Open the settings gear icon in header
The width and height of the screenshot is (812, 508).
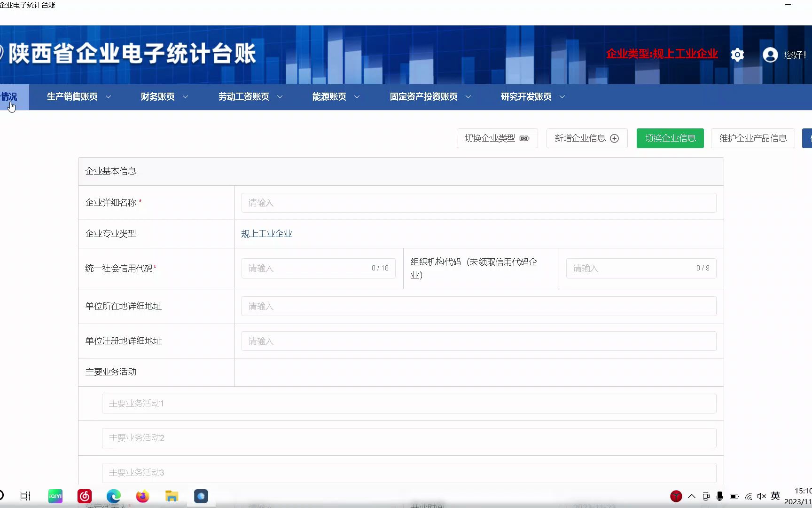pyautogui.click(x=737, y=55)
